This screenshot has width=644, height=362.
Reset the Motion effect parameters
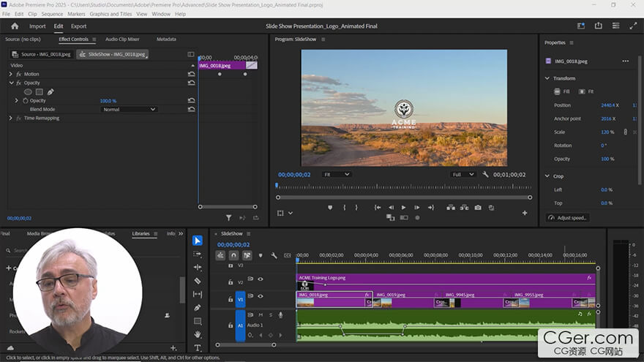[x=191, y=74]
